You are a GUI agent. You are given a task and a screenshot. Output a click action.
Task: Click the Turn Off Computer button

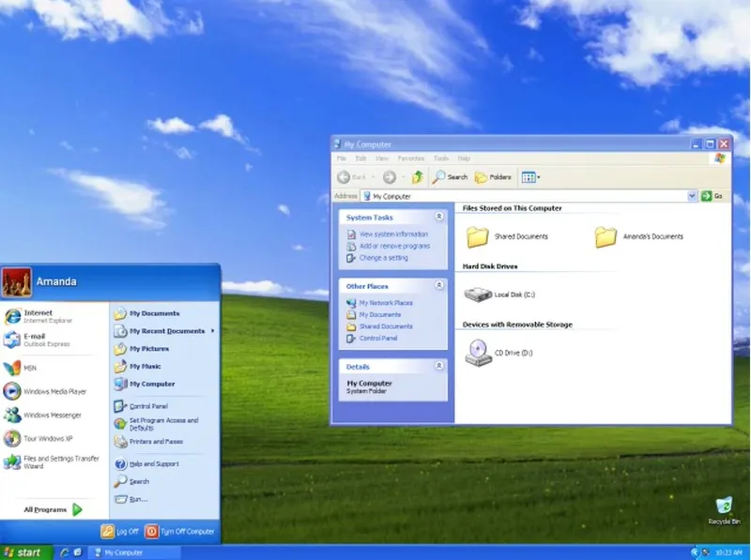pos(180,531)
